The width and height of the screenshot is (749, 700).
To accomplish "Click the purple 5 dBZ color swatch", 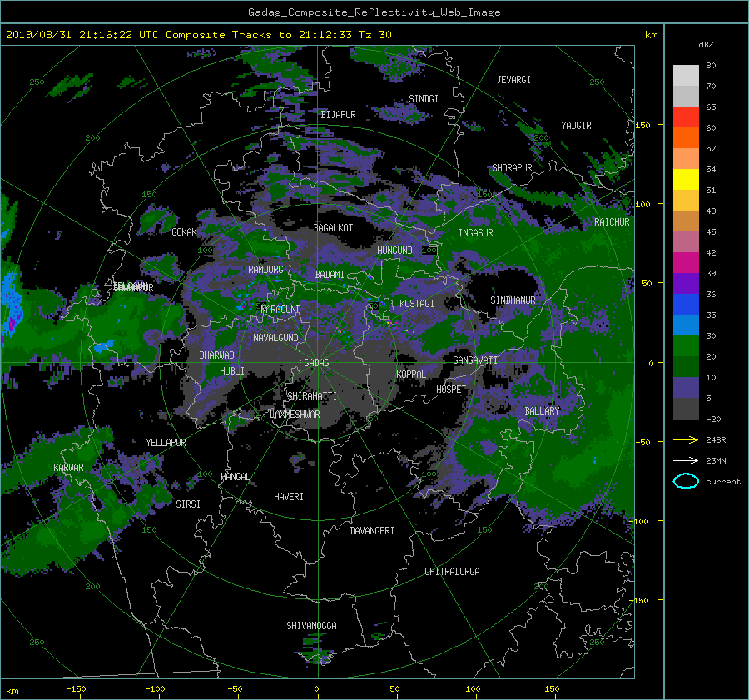I will click(686, 388).
